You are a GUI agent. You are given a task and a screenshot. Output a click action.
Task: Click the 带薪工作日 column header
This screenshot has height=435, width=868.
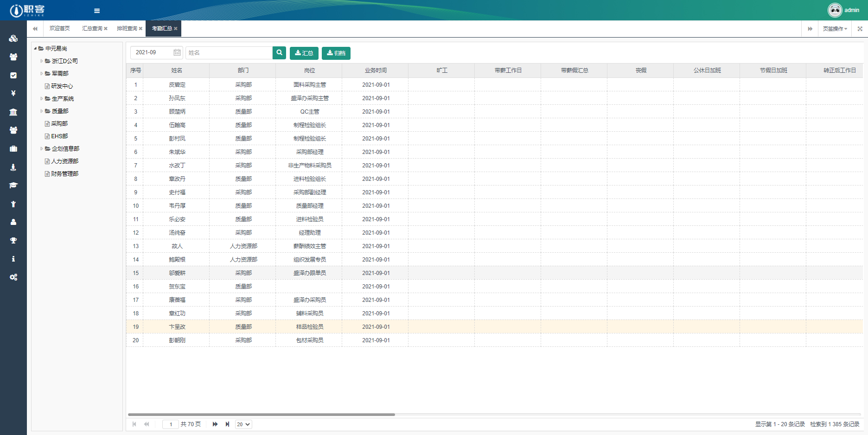[508, 70]
